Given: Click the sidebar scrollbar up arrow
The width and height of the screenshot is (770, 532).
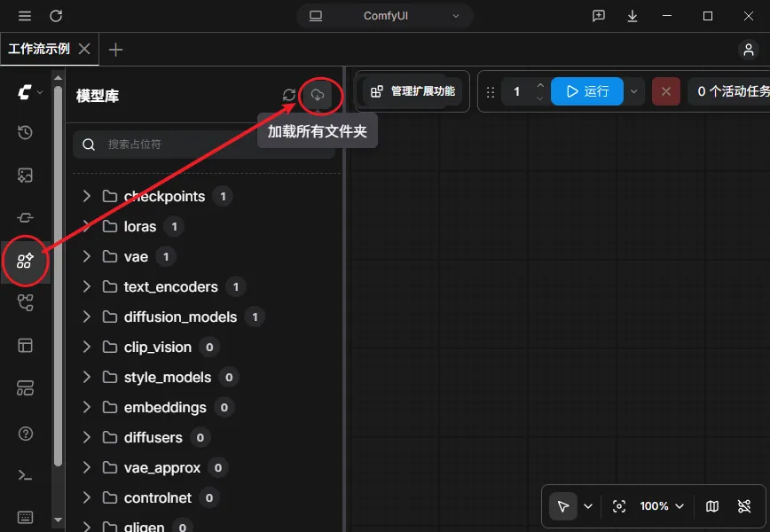Looking at the screenshot, I should (x=58, y=77).
